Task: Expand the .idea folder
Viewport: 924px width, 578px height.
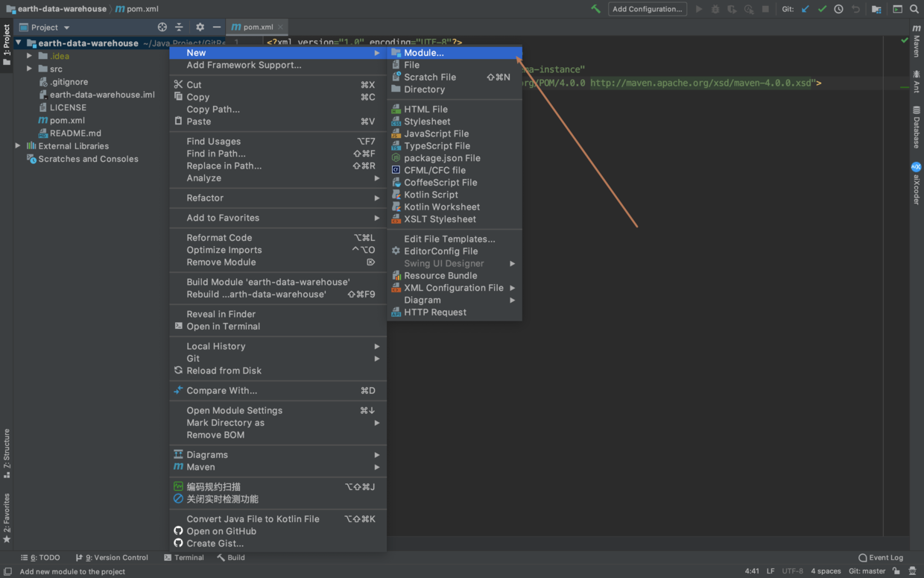Action: coord(30,56)
